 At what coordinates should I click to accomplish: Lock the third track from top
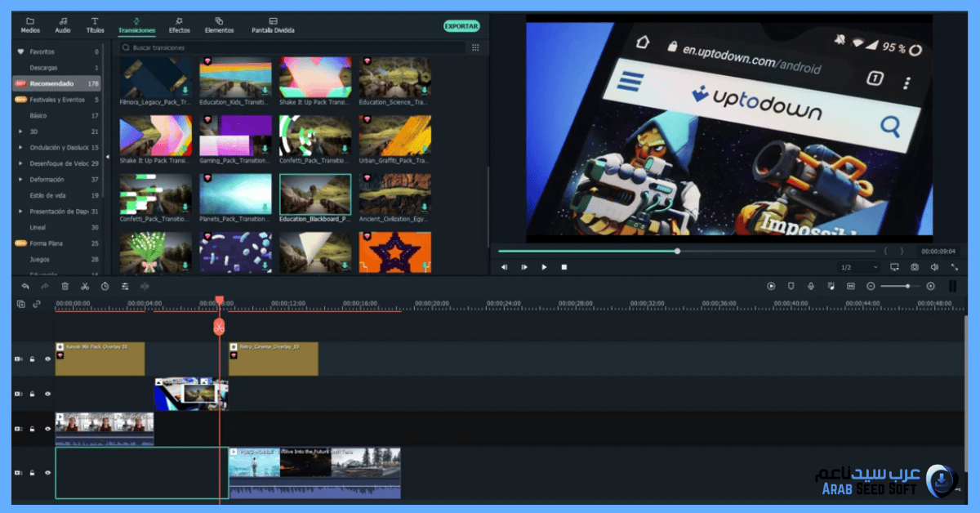tap(33, 429)
